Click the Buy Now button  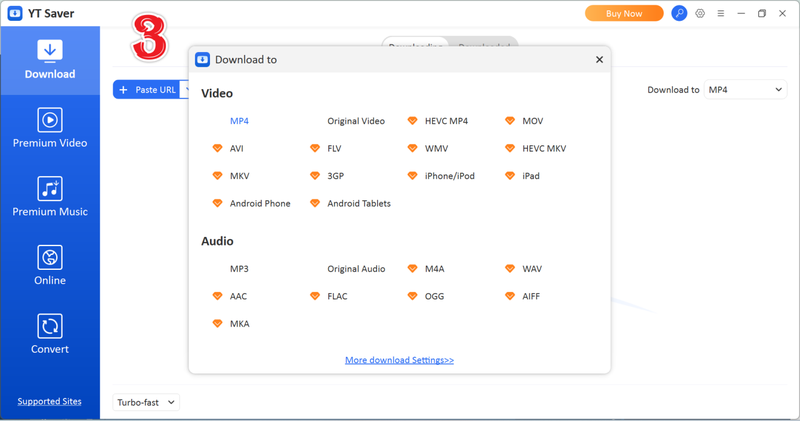pyautogui.click(x=624, y=14)
